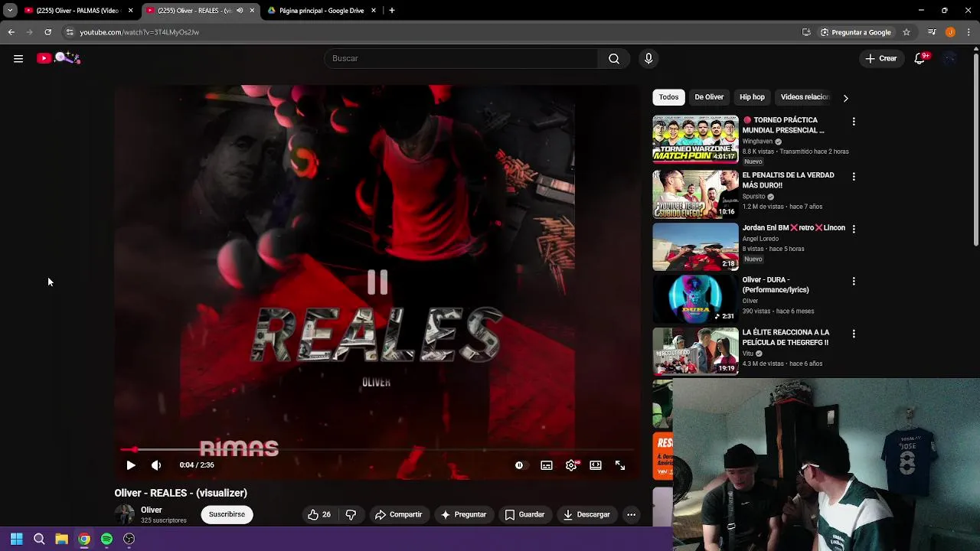Open options for Oliver - DURA video
The image size is (980, 551).
pos(854,281)
